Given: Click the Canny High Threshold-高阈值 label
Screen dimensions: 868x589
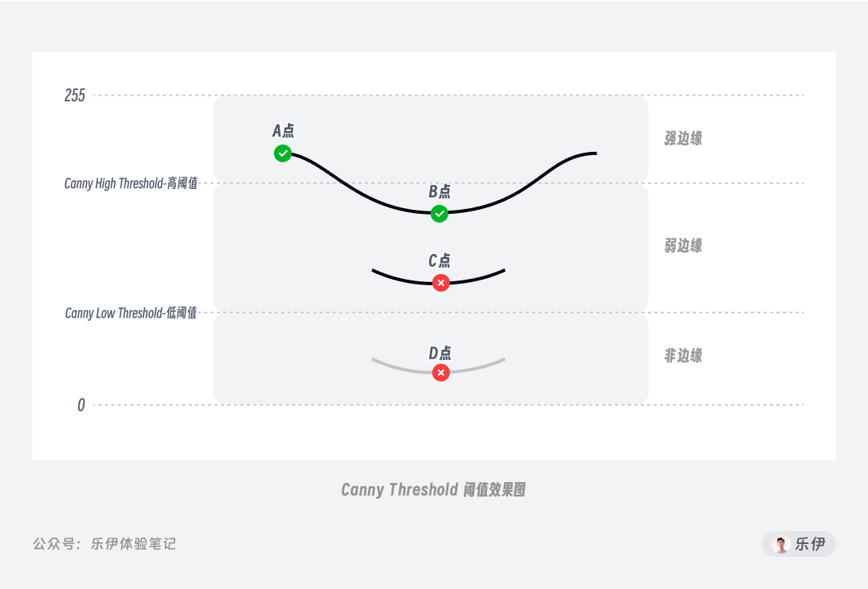Looking at the screenshot, I should [x=131, y=183].
